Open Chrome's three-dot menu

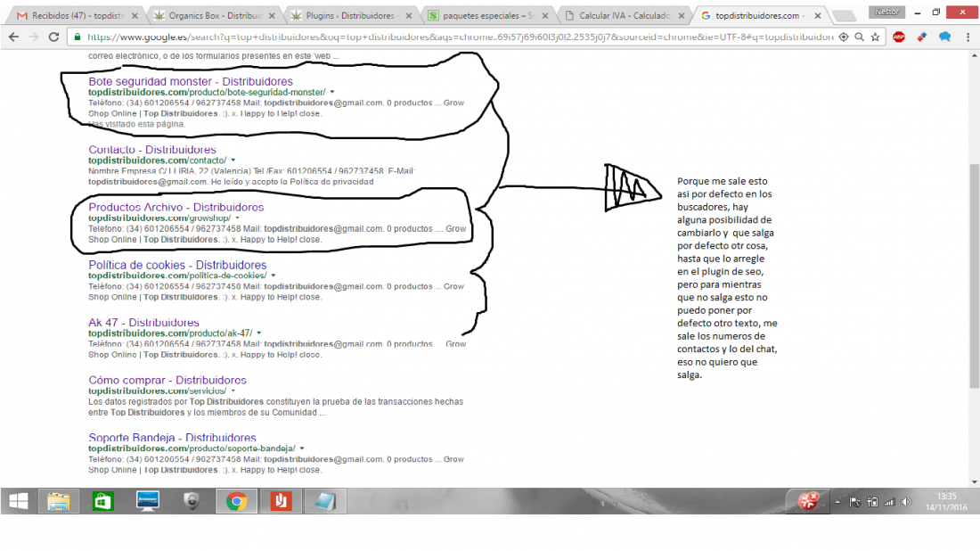click(x=968, y=37)
